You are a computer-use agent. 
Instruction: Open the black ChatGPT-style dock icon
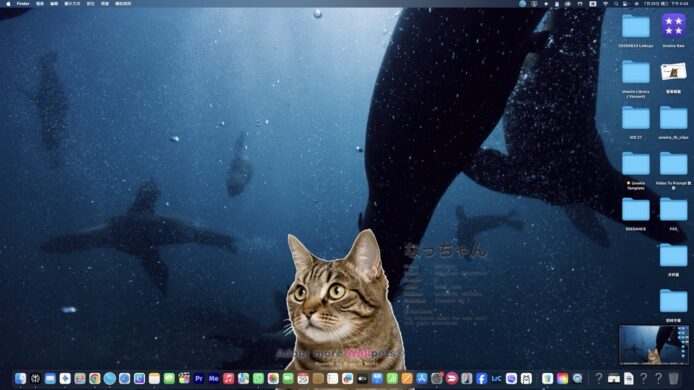tap(35, 378)
